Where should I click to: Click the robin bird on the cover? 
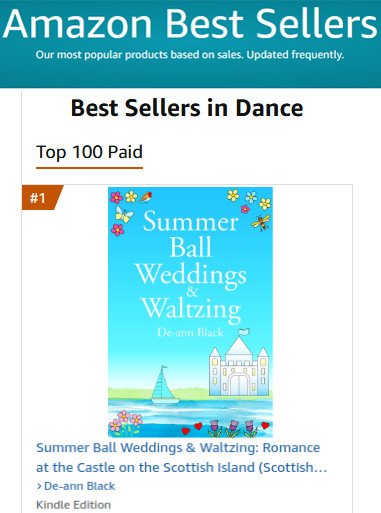click(145, 197)
